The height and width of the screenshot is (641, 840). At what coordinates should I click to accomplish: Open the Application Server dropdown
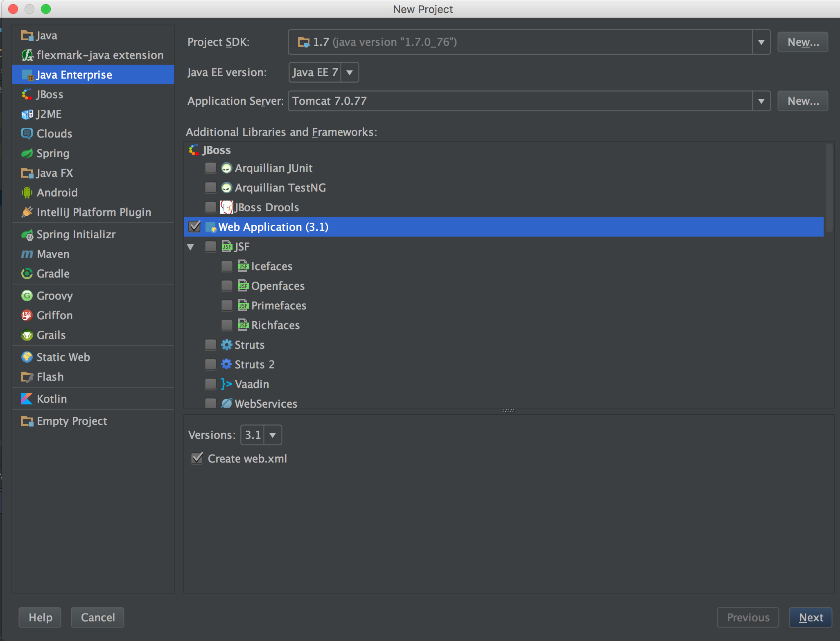(761, 101)
